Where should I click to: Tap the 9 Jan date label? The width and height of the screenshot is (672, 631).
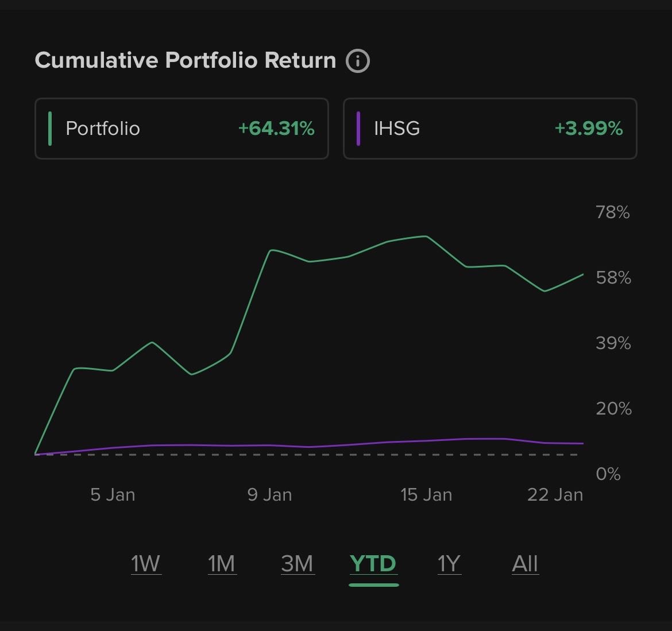[269, 494]
